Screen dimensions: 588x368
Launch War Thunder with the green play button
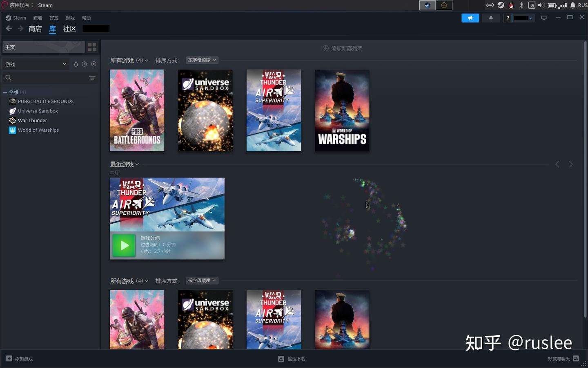[x=124, y=245]
